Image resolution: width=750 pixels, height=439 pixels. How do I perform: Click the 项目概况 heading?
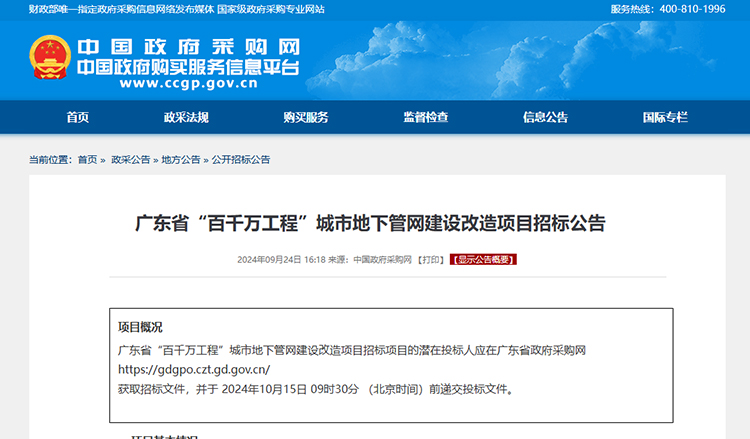[x=140, y=327]
